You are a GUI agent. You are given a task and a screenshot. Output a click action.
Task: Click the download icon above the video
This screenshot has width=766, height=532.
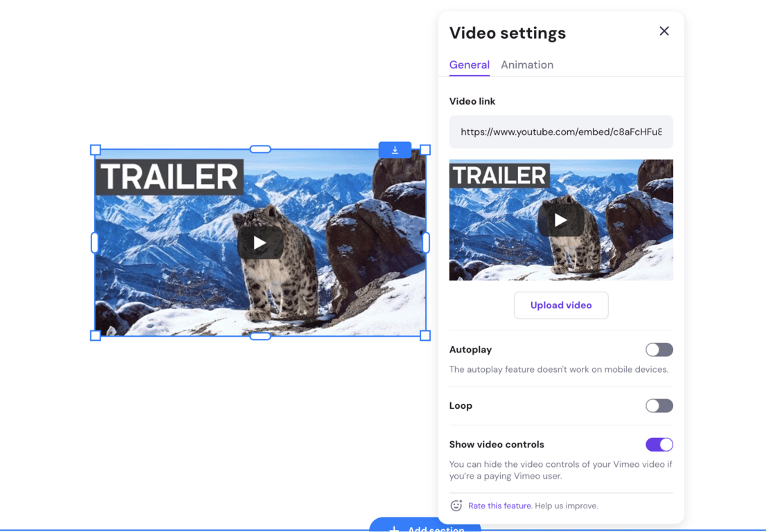coord(395,149)
